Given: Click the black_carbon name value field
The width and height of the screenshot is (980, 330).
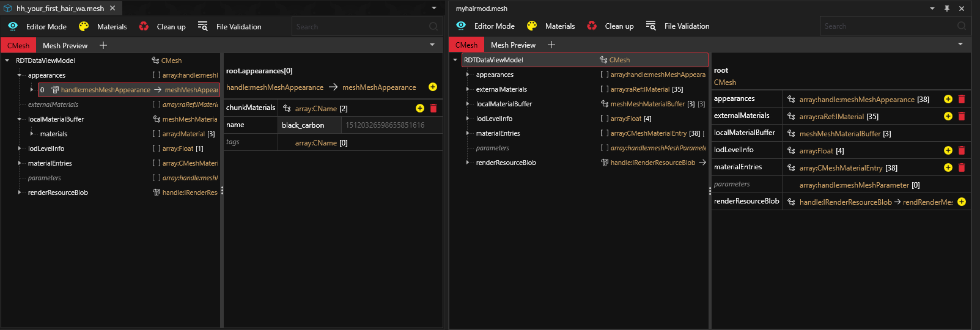Looking at the screenshot, I should [x=310, y=125].
